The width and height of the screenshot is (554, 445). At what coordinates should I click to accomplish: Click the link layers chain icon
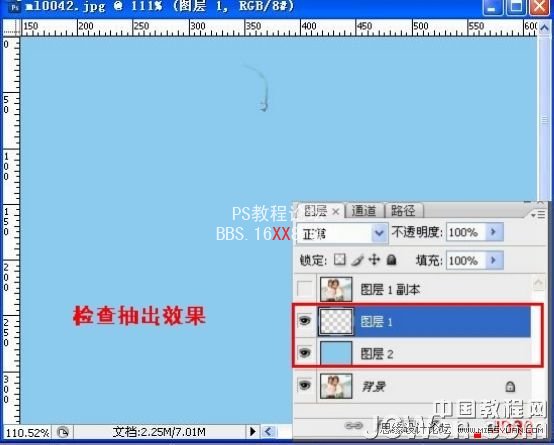pos(353,426)
